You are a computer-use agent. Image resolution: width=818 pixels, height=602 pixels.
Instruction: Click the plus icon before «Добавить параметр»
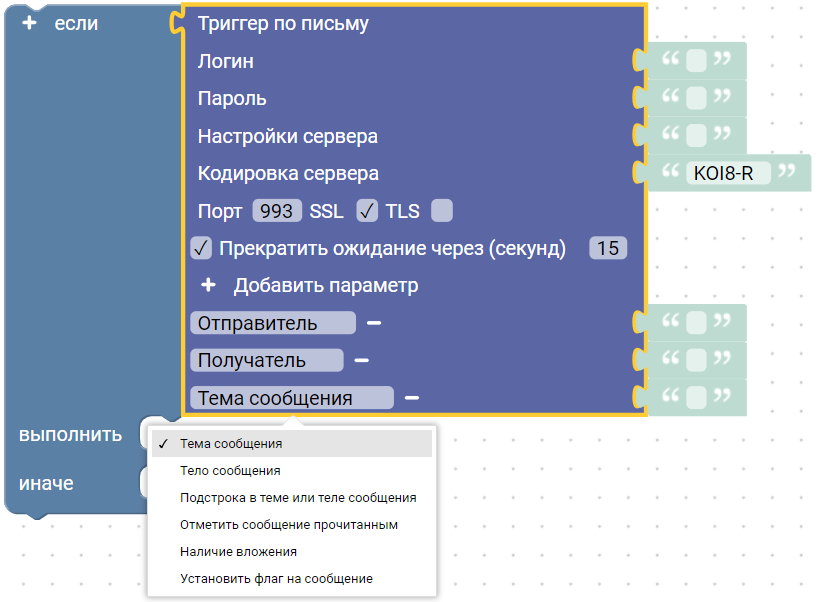(x=208, y=285)
